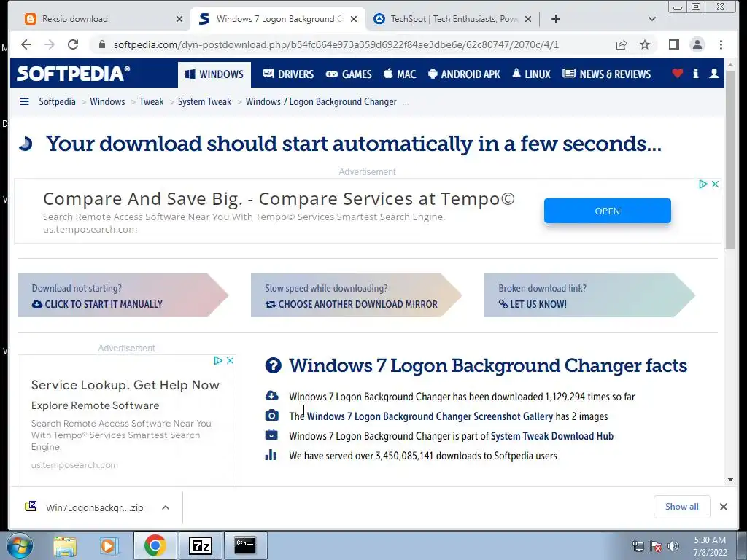Open the MAC section
This screenshot has width=747, height=560.
[400, 74]
